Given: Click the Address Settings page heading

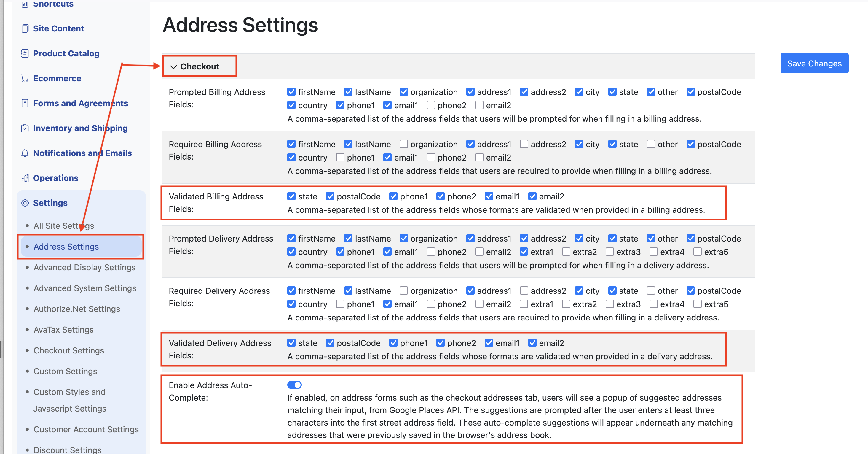Looking at the screenshot, I should coord(240,25).
